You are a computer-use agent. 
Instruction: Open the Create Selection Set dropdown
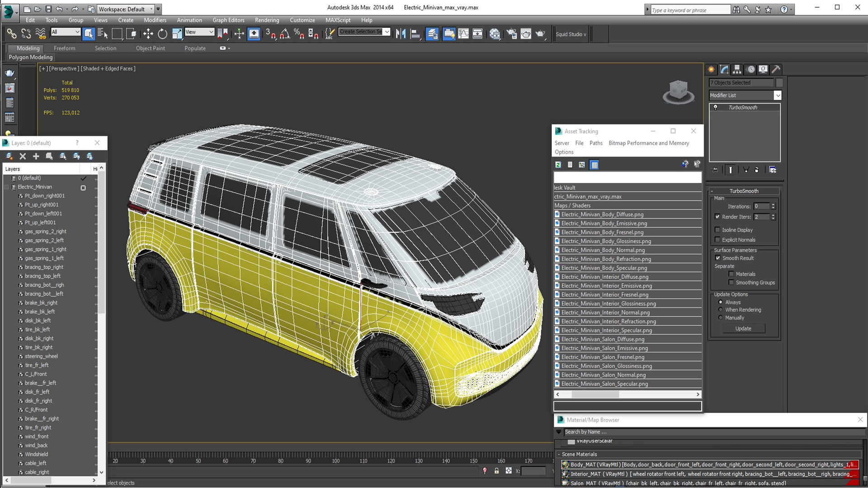click(x=387, y=32)
